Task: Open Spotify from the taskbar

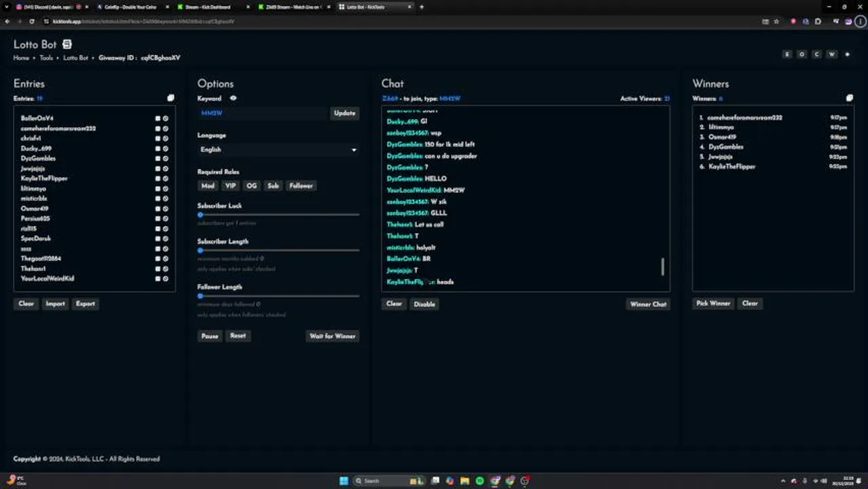Action: [x=480, y=481]
